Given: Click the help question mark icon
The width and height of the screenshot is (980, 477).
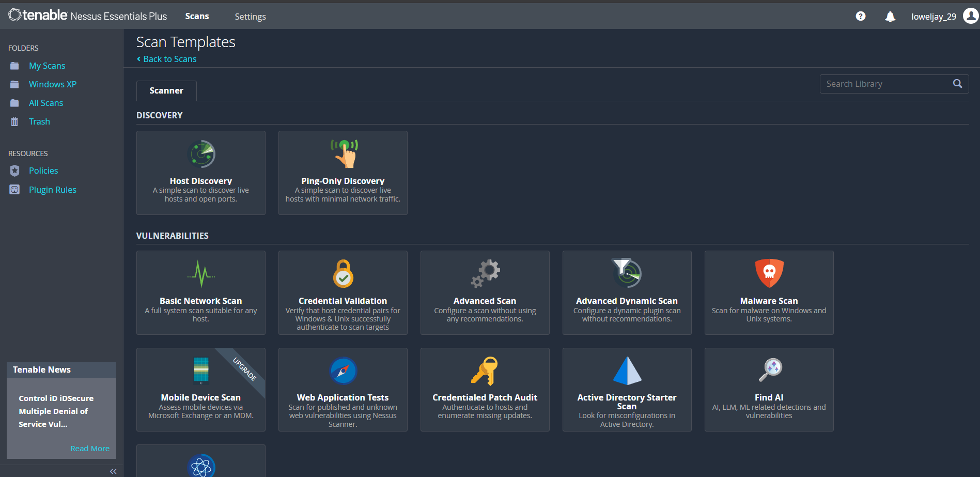Looking at the screenshot, I should coord(861,16).
